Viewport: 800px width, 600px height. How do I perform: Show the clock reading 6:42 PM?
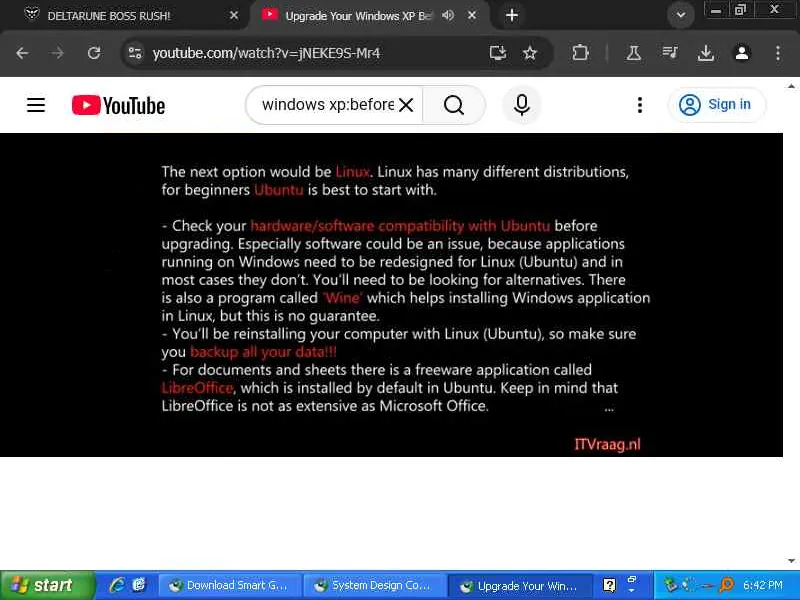[x=763, y=585]
